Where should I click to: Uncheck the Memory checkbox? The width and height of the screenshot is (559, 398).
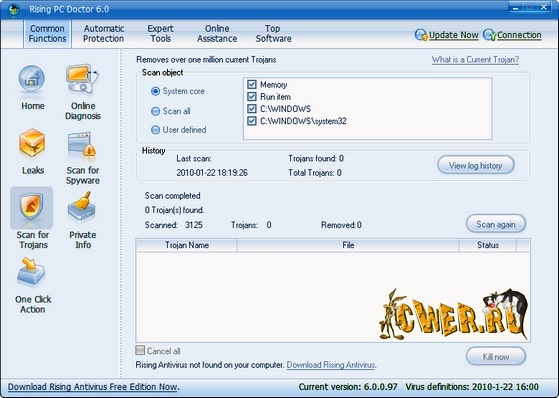point(252,85)
